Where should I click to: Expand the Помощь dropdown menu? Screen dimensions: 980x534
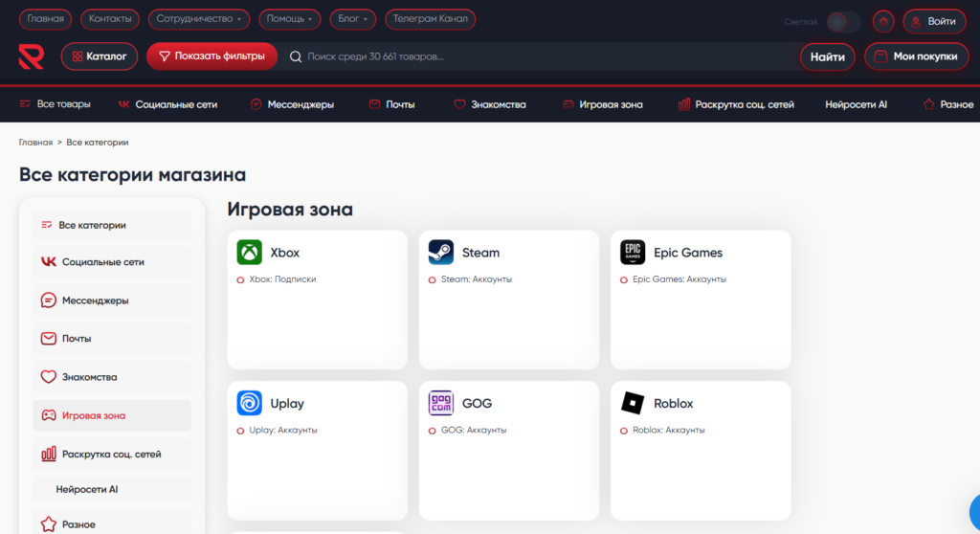pyautogui.click(x=289, y=19)
